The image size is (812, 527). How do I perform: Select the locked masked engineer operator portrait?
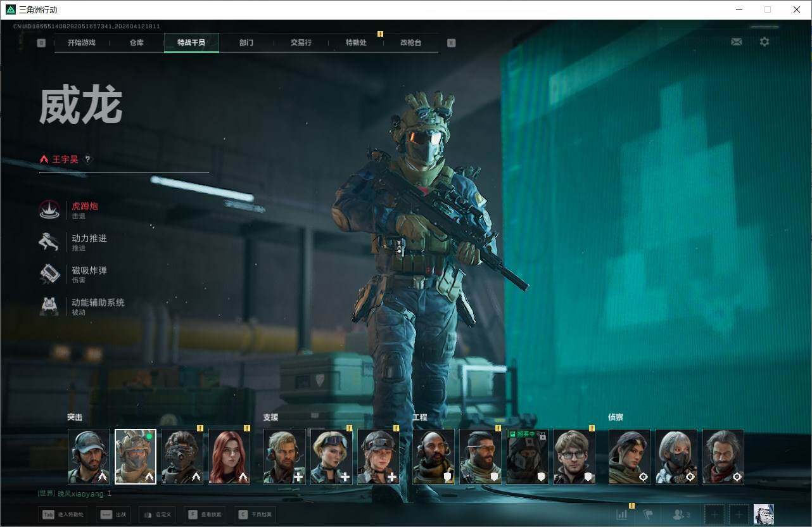coord(527,456)
